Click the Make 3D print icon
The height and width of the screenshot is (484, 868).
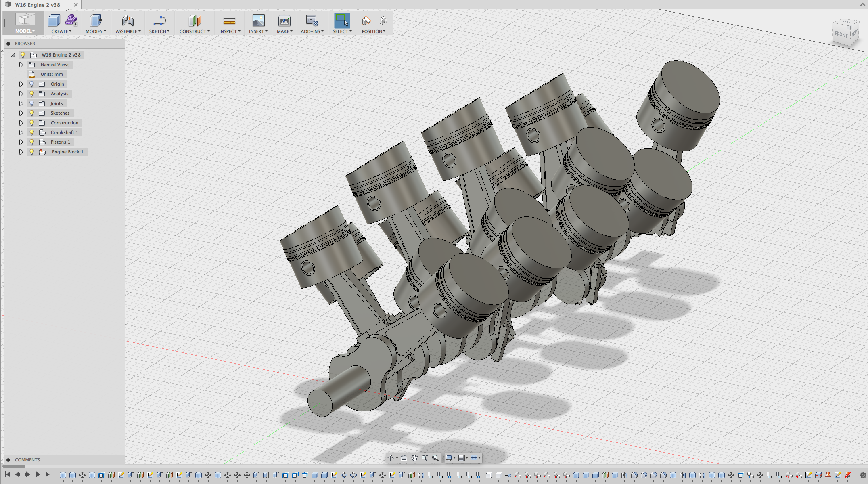pyautogui.click(x=284, y=21)
